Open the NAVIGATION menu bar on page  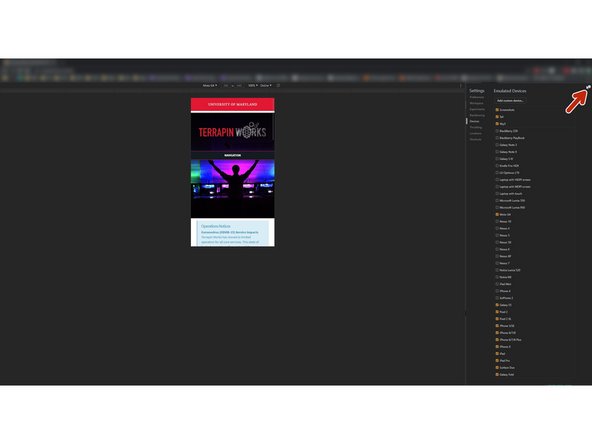pyautogui.click(x=233, y=155)
